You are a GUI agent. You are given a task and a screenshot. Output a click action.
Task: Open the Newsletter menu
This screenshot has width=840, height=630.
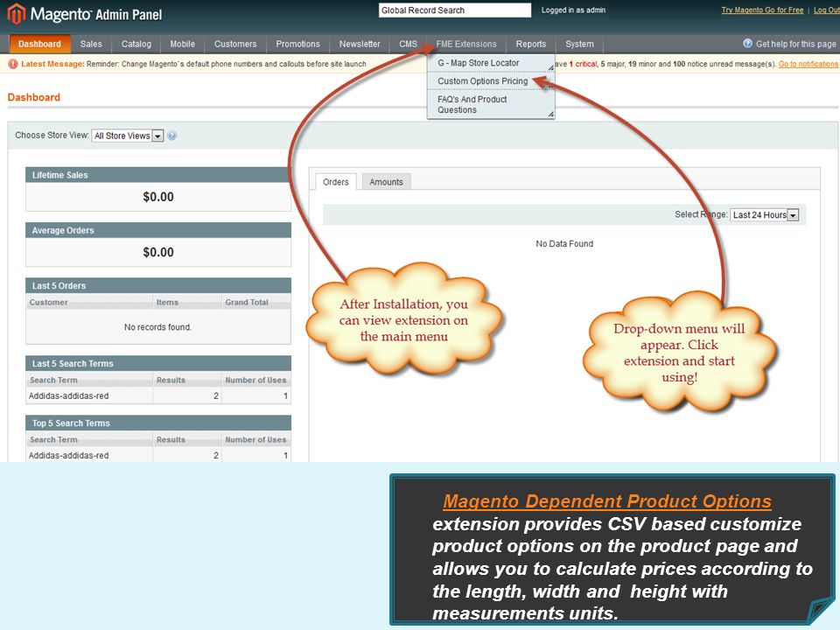(x=360, y=44)
